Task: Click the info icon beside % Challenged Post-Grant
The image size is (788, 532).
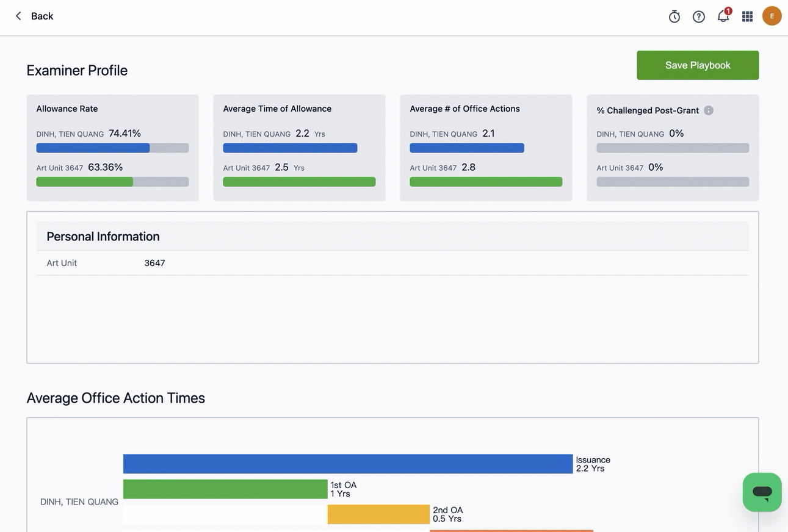Action: 709,110
